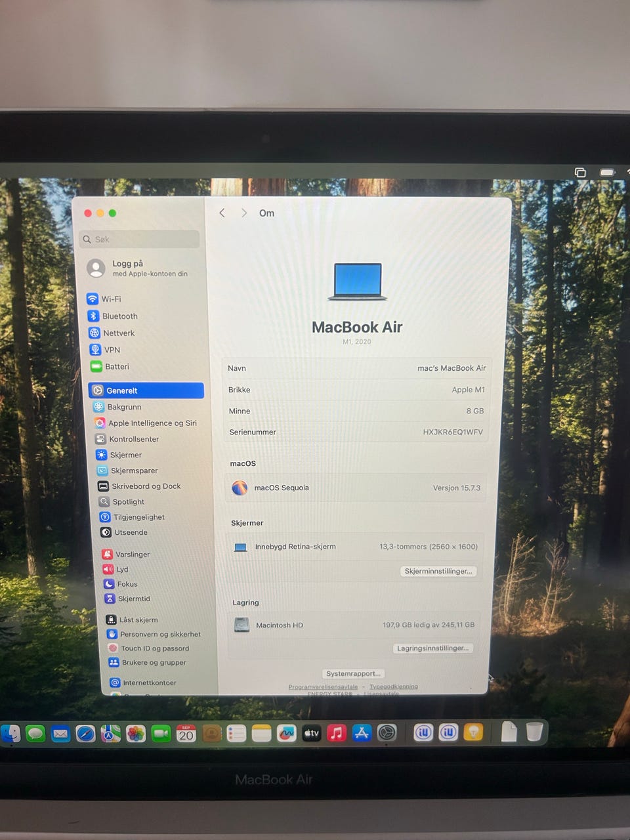
Task: Click the forward arrow beside Om
Action: (244, 213)
